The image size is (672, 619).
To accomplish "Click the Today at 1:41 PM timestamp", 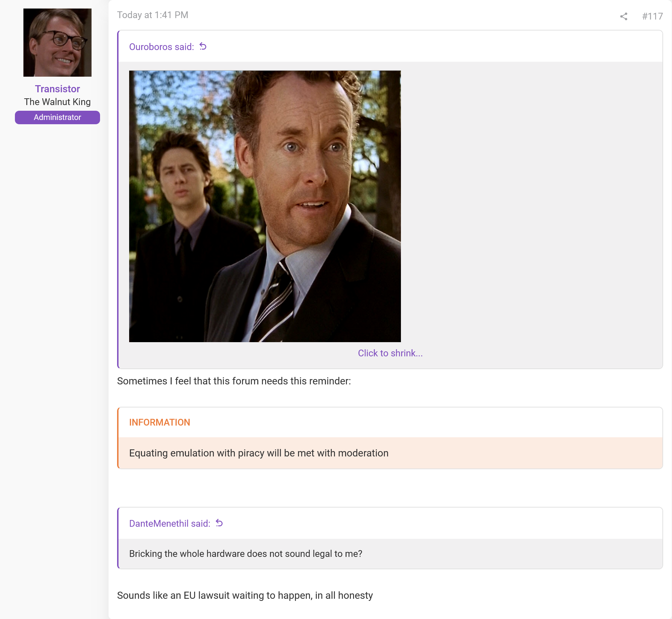I will [153, 15].
